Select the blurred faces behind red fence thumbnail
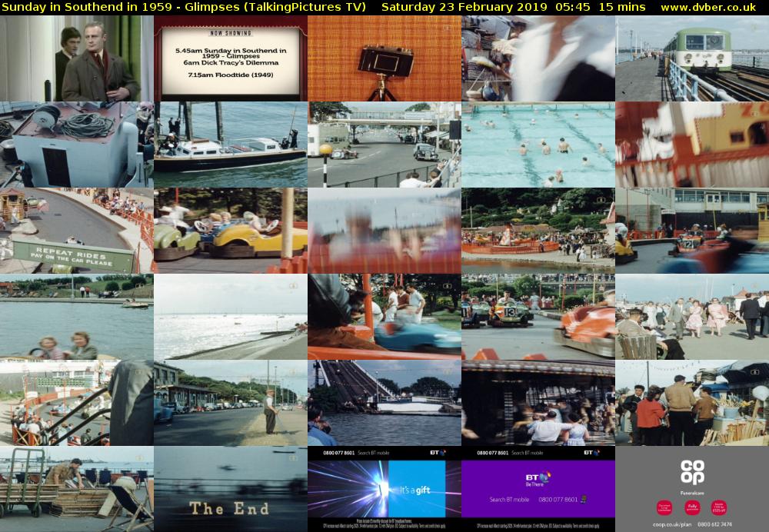 pos(384,231)
